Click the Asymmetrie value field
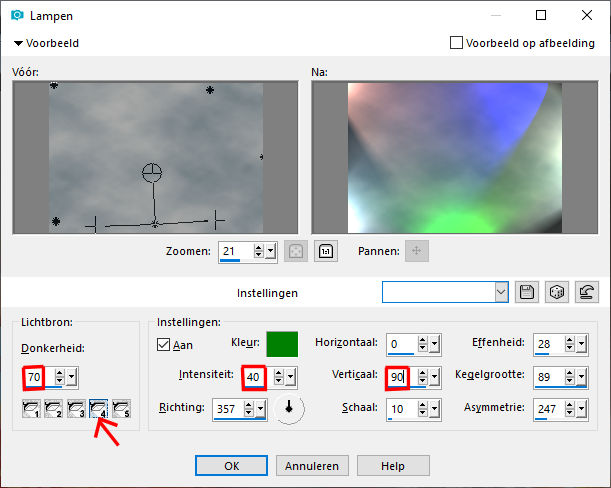 (549, 408)
